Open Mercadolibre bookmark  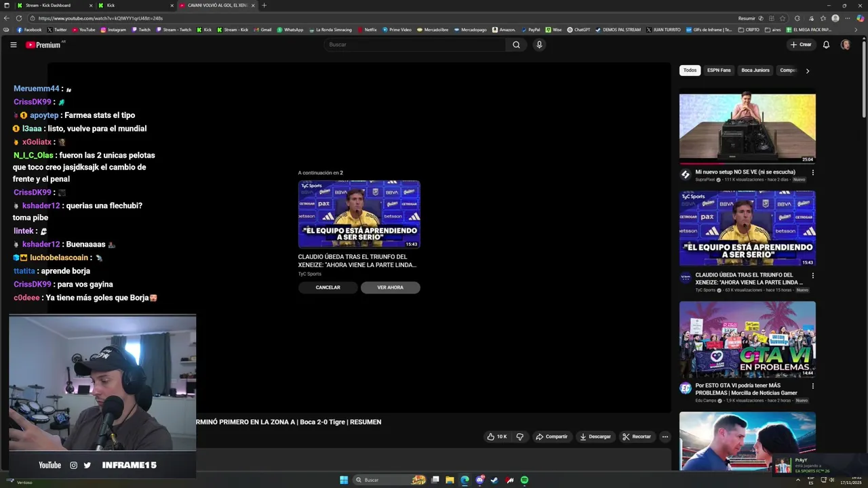[433, 30]
